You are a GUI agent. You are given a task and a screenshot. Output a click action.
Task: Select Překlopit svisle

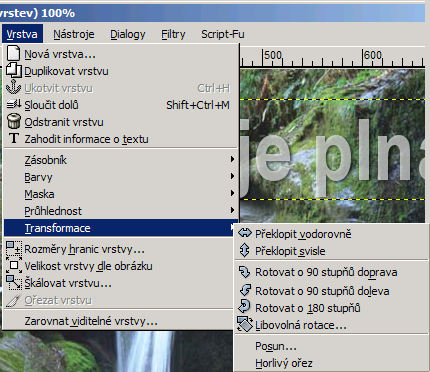tap(332, 251)
